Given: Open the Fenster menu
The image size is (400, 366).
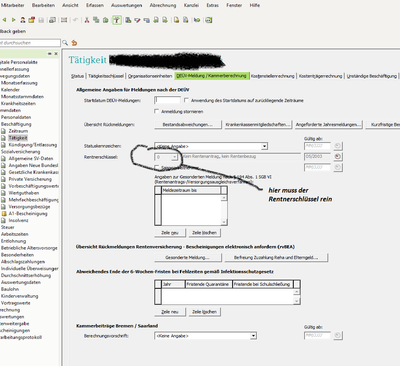Looking at the screenshot, I should coord(234,5).
